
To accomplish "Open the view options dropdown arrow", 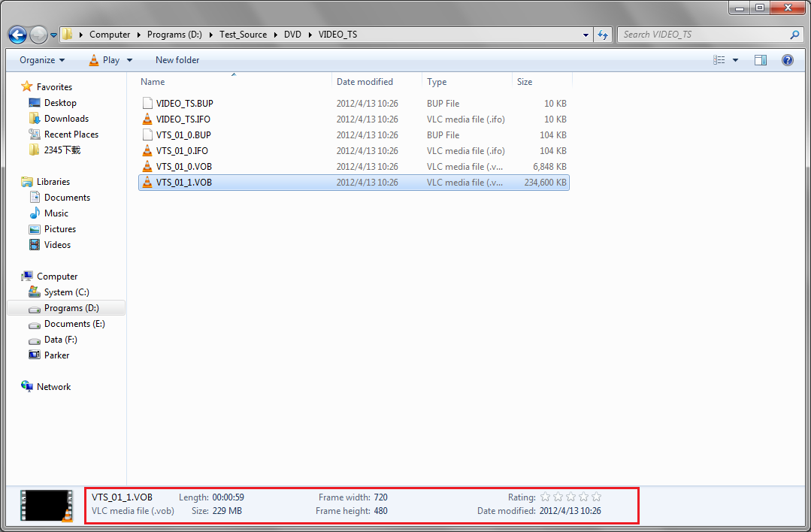I will point(736,61).
